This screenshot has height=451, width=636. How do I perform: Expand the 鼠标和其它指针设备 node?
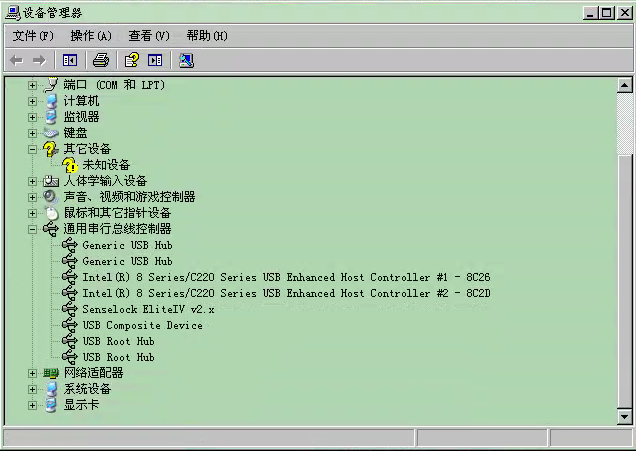[x=32, y=213]
